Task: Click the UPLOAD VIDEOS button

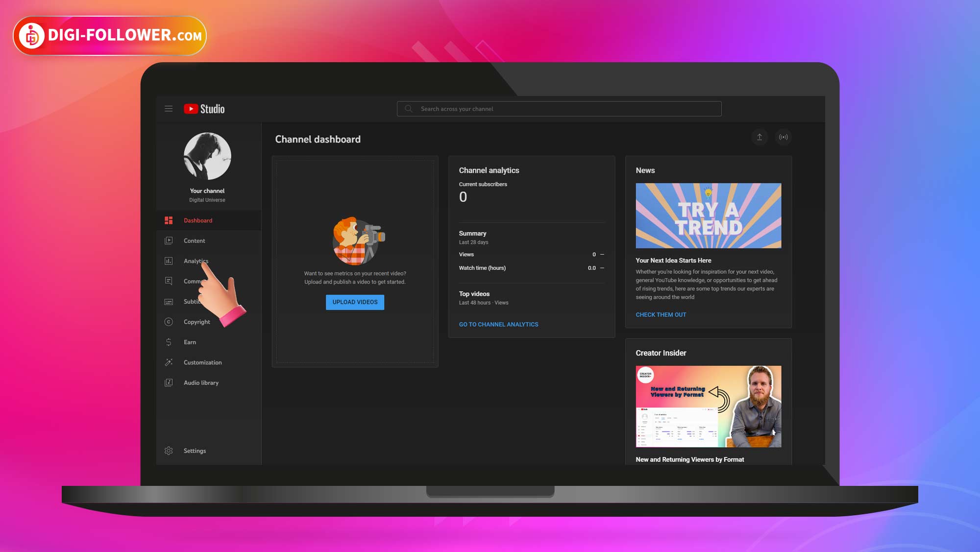Action: [355, 302]
